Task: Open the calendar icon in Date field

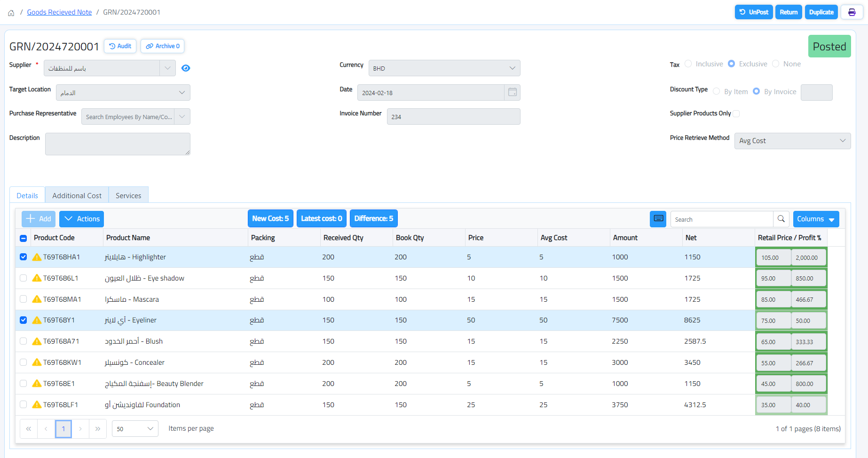Action: click(x=512, y=92)
